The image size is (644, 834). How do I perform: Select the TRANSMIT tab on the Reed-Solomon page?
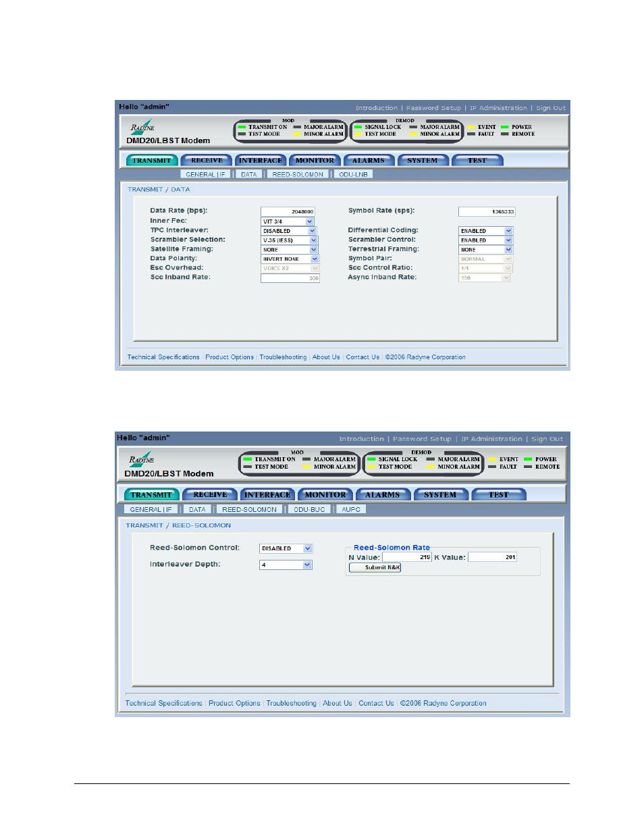click(151, 495)
